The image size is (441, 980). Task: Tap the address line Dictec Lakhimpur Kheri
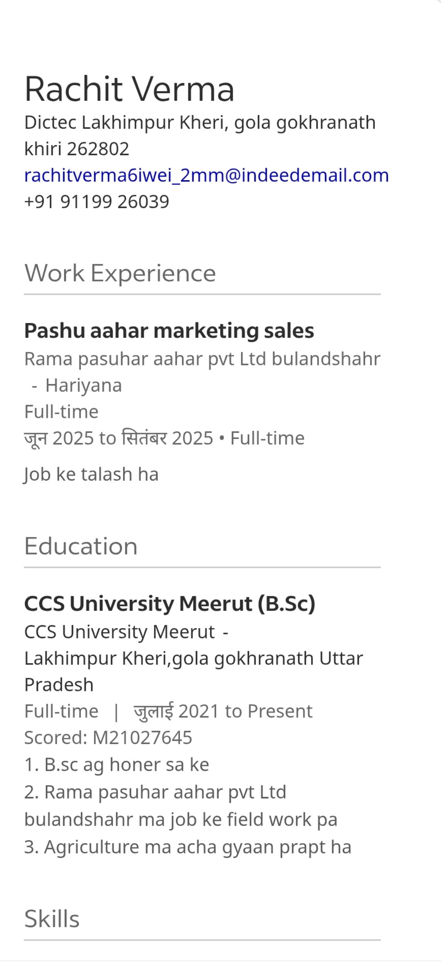[200, 122]
